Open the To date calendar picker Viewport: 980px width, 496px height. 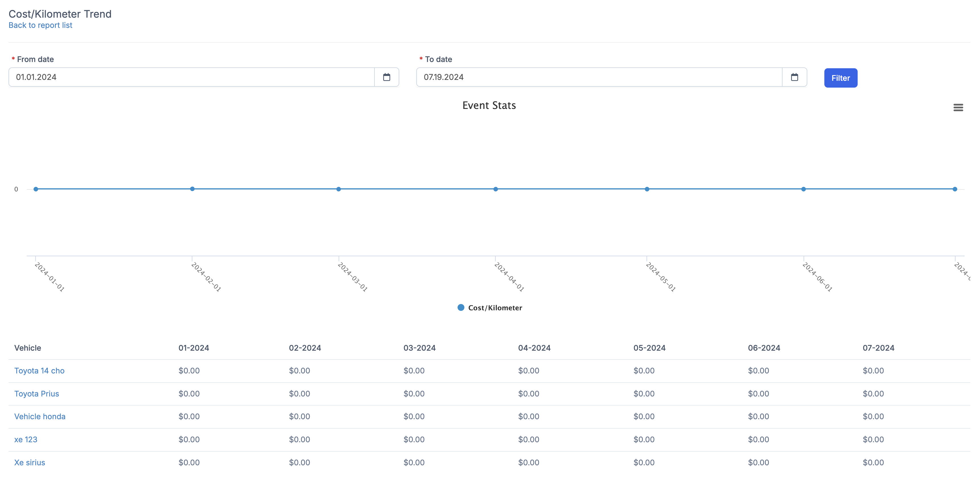(794, 77)
